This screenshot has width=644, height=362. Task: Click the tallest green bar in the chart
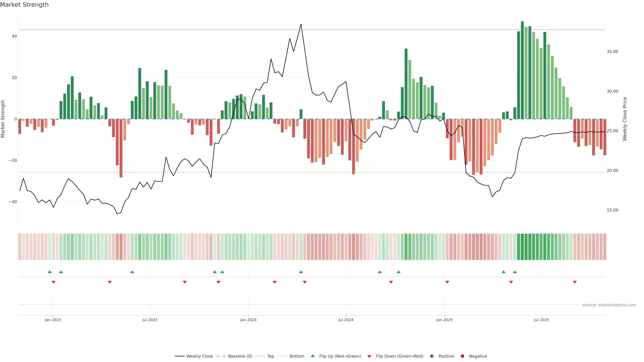tap(522, 70)
